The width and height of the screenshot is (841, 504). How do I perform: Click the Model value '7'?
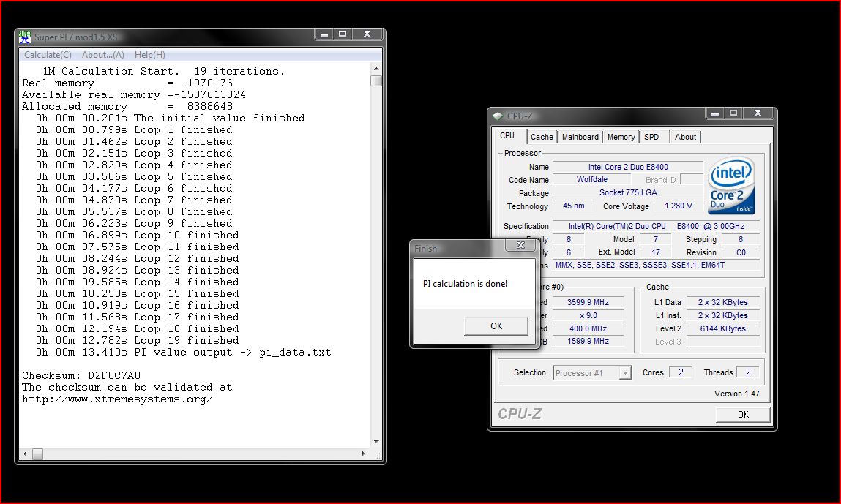click(x=655, y=239)
